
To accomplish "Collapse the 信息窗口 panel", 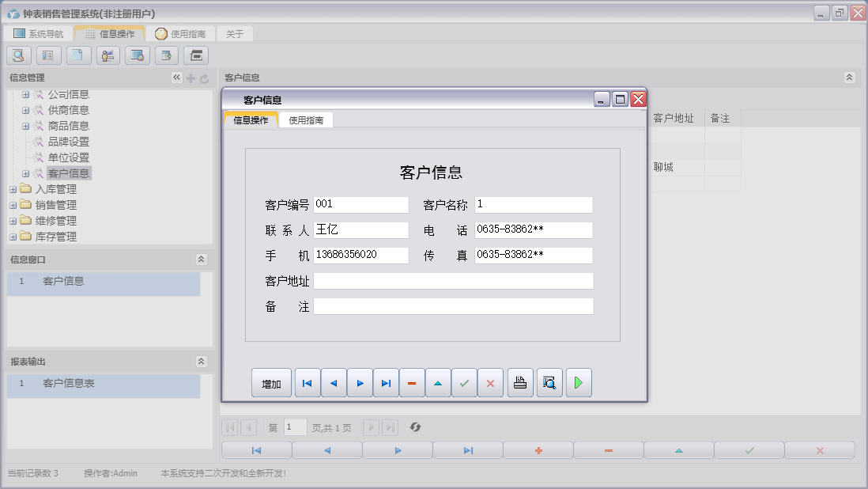I will [x=201, y=260].
